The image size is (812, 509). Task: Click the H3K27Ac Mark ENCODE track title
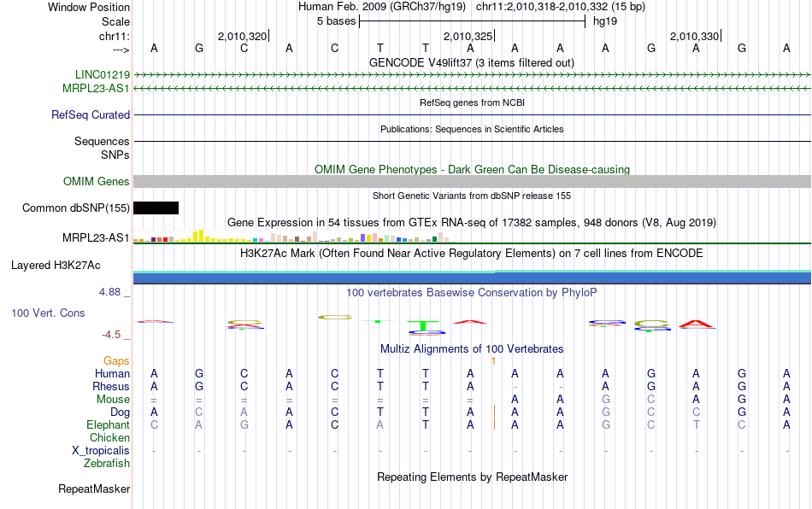point(472,253)
